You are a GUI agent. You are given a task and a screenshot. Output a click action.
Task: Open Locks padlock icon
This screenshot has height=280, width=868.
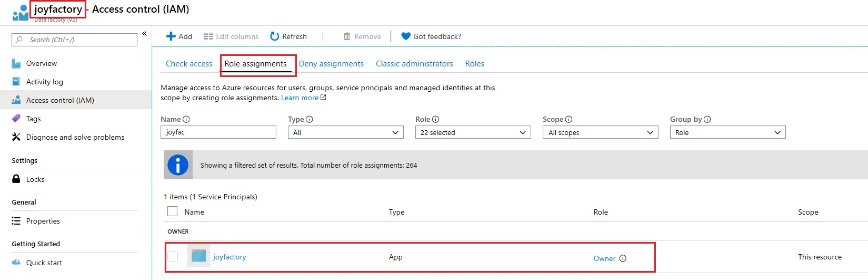click(x=16, y=179)
